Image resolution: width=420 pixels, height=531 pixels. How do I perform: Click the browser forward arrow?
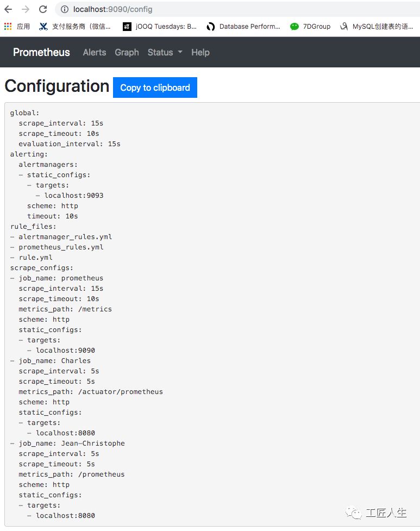(x=26, y=9)
